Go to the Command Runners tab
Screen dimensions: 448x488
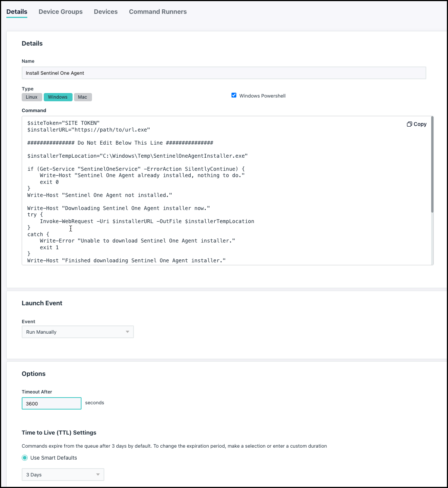[158, 12]
